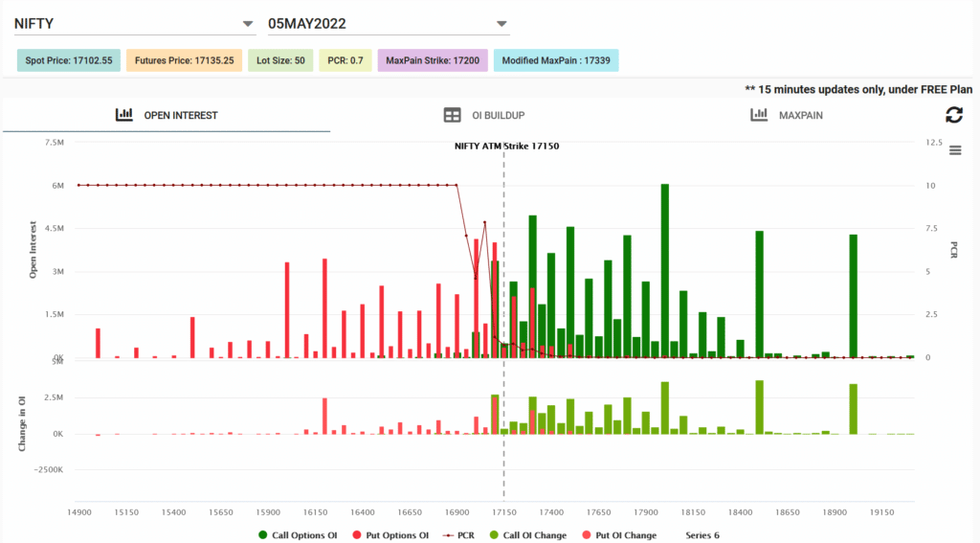Toggle the Call Options OI legend series
Screen dimensions: 980x543
point(298,535)
